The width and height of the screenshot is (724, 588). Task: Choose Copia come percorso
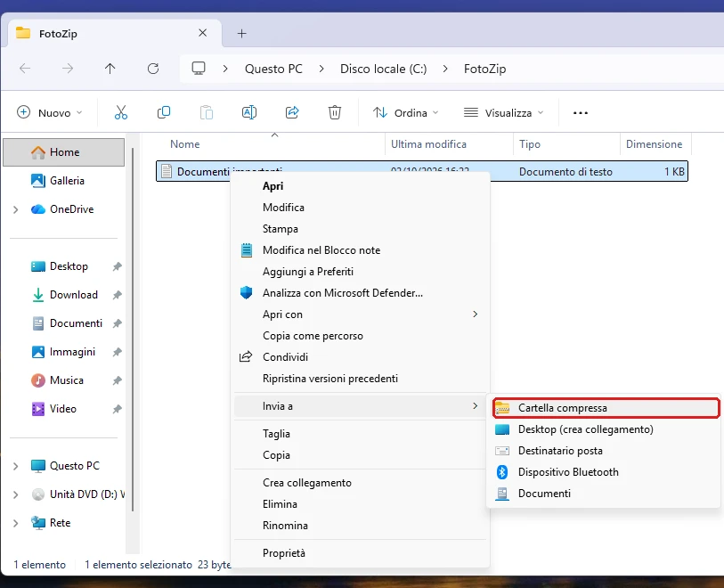click(x=360, y=336)
